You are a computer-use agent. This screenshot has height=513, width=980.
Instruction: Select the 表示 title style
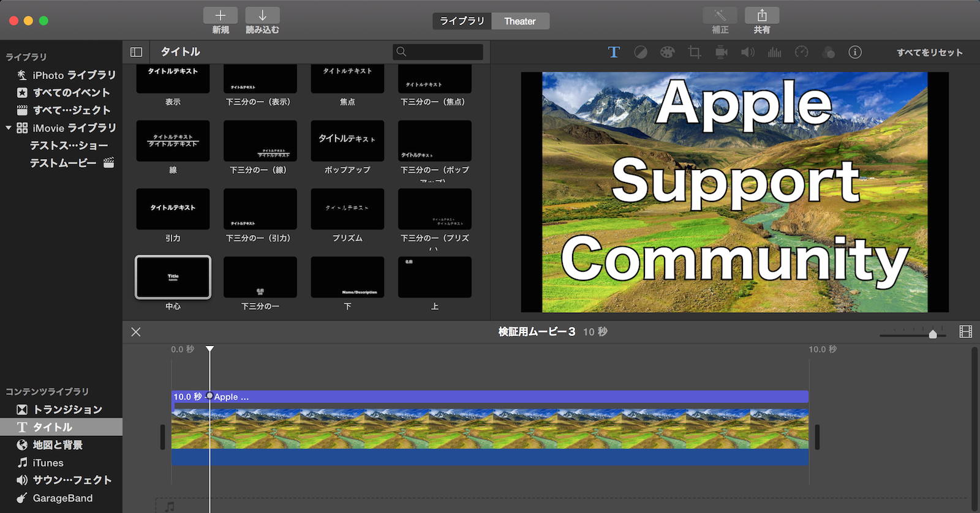(x=173, y=79)
